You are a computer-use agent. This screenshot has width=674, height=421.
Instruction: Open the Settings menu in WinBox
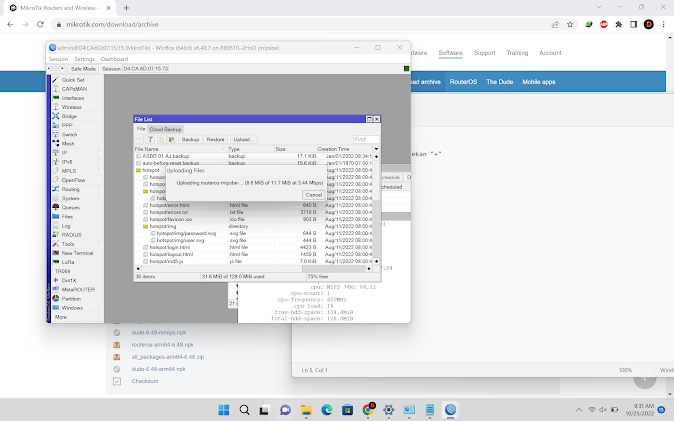point(84,59)
